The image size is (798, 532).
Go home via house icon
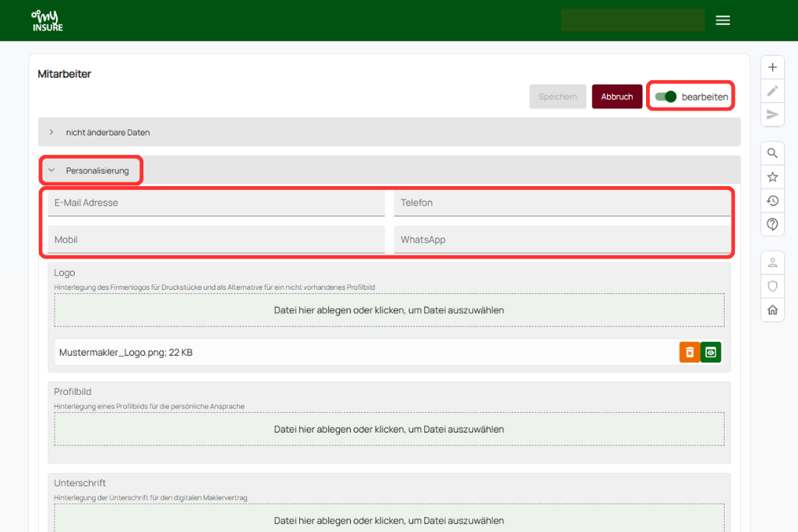(772, 310)
